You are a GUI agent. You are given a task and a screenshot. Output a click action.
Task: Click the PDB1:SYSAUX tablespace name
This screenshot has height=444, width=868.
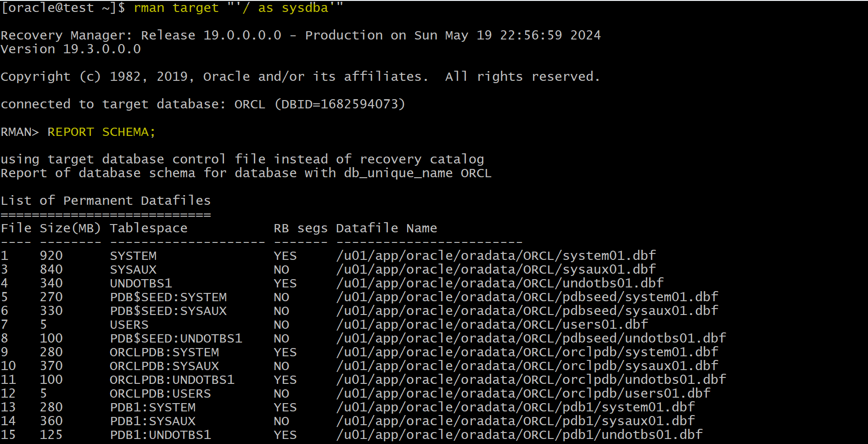[153, 421]
